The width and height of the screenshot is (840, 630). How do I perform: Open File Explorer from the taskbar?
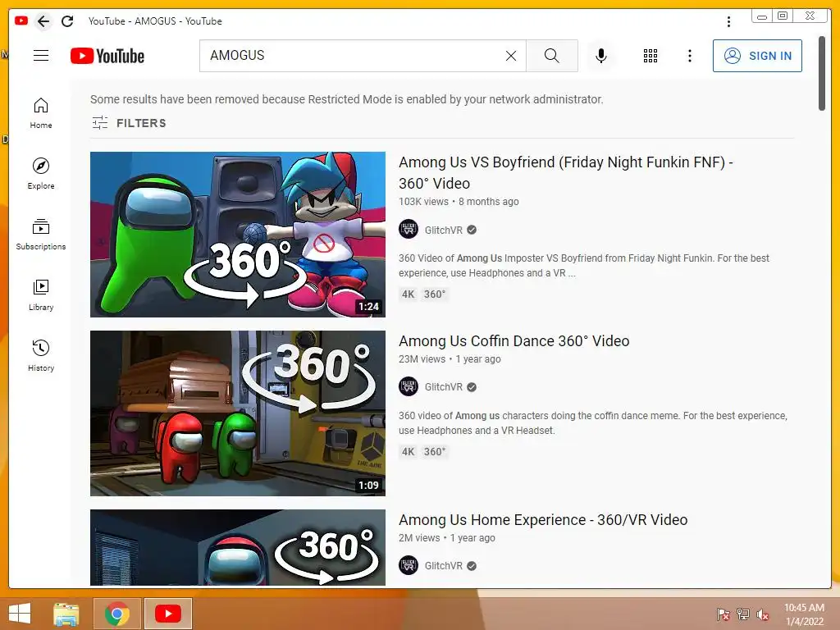(x=66, y=614)
